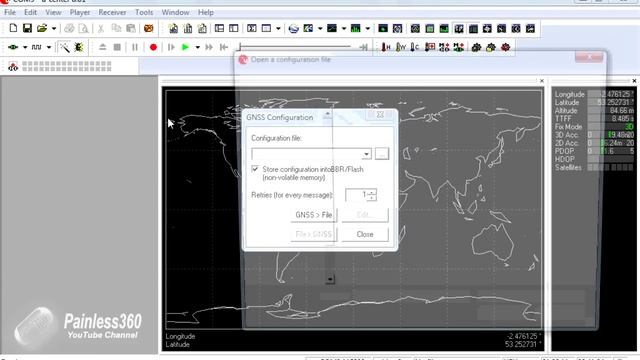
Task: Click the green Play button
Action: (185, 47)
